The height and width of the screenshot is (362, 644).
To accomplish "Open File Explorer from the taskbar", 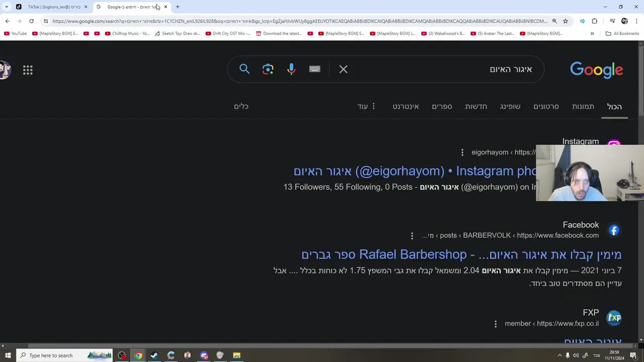I will coord(236,355).
